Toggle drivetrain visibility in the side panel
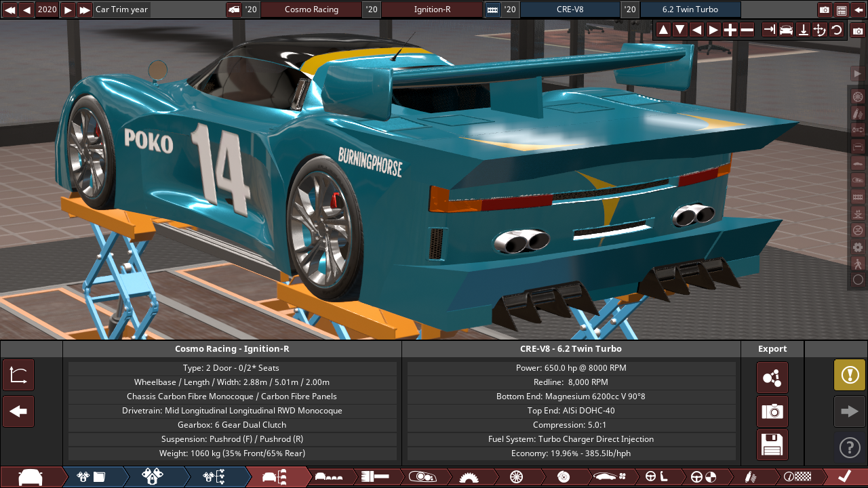The width and height of the screenshot is (868, 488). [x=857, y=130]
